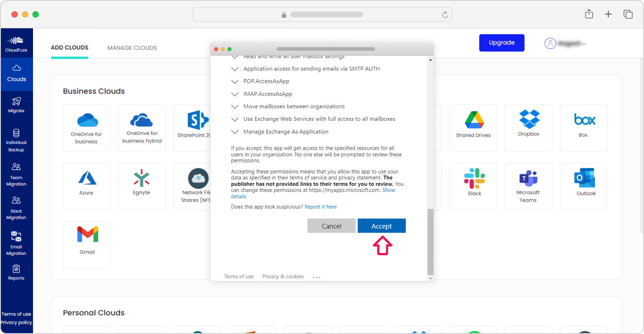Open the Migrate section in the sidebar
Viewport: 644px width, 334px height.
tap(17, 105)
